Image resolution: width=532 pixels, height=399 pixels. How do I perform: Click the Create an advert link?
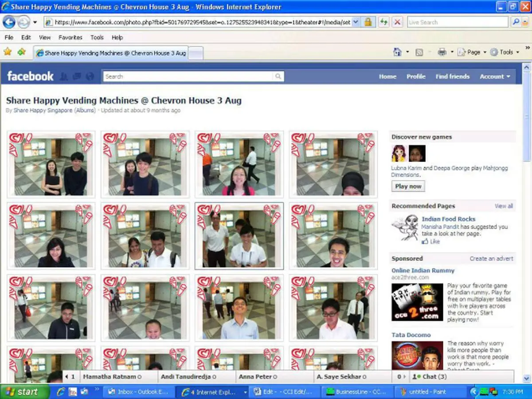[491, 258]
